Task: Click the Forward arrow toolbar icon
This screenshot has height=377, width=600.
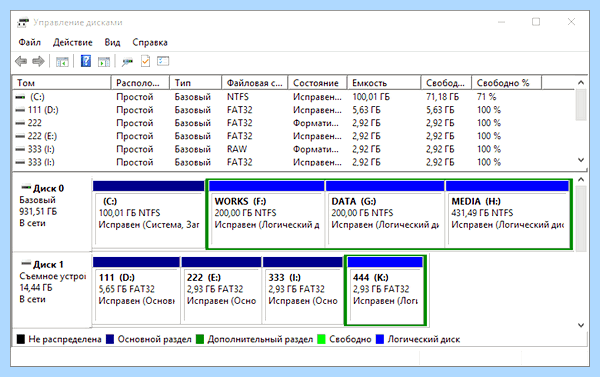Action: click(x=38, y=61)
